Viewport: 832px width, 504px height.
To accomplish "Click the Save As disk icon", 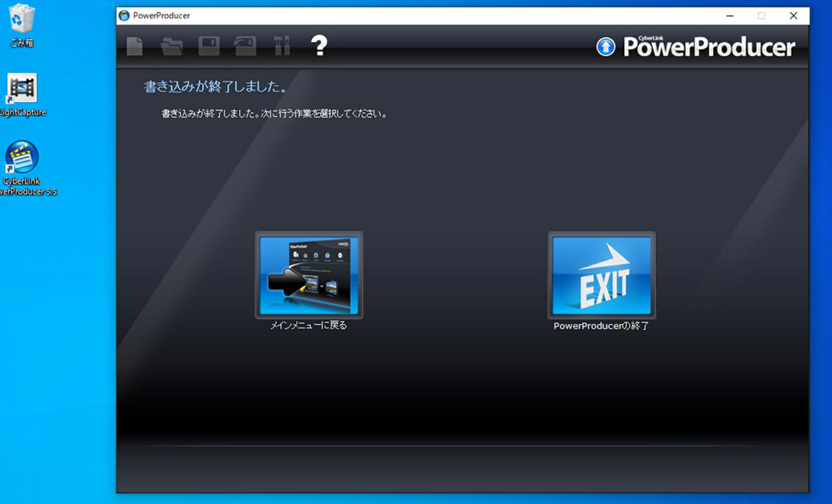I will pos(245,46).
